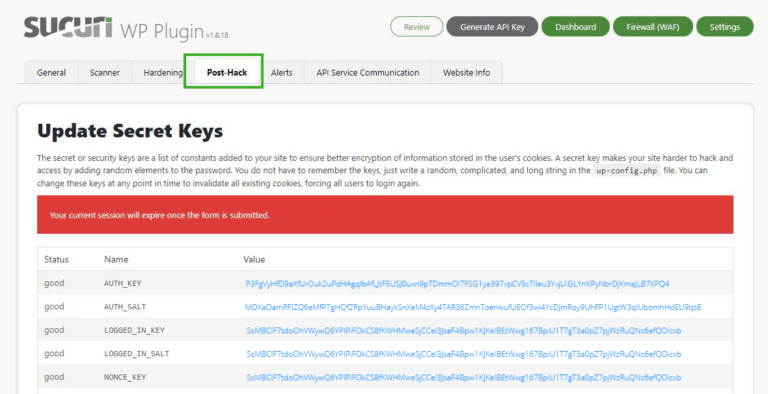Switch to the General tab
This screenshot has width=768, height=394.
pyautogui.click(x=51, y=73)
